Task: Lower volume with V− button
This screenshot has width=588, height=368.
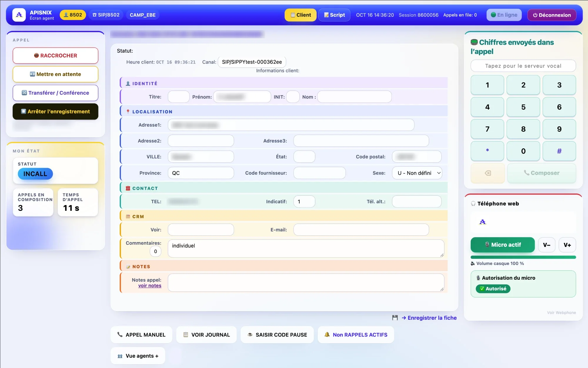Action: tap(547, 245)
